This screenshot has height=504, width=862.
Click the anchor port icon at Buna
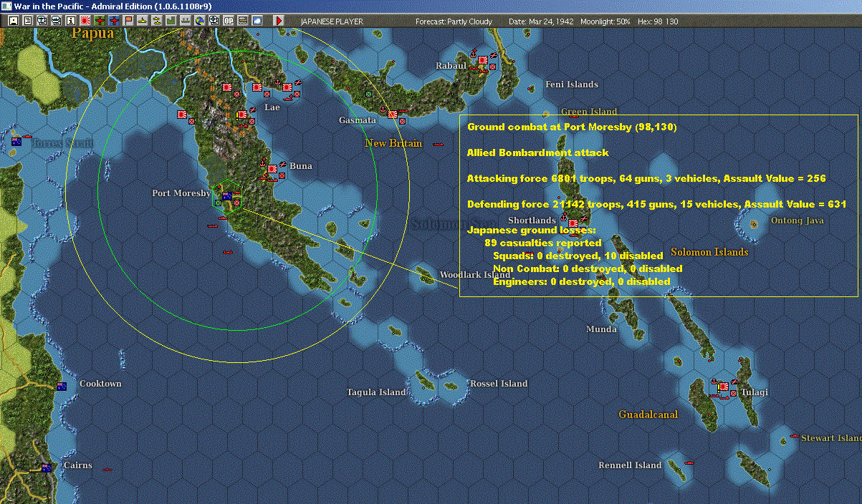coord(263,164)
